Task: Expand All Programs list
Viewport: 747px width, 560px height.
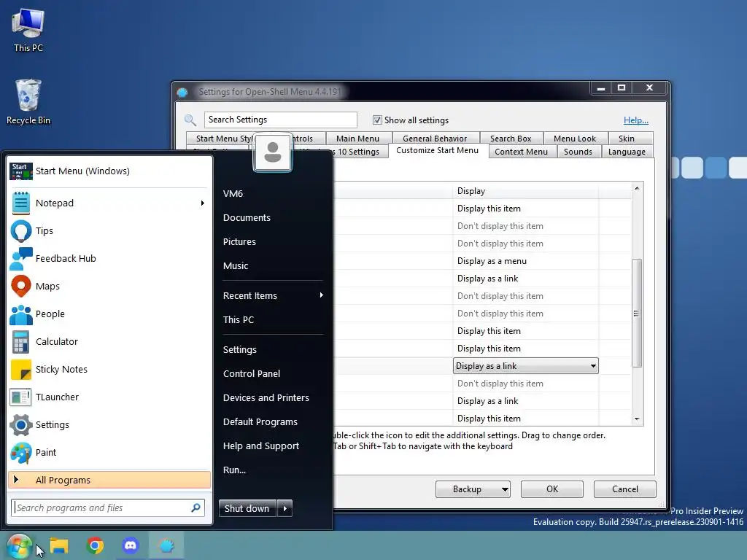Action: tap(109, 480)
